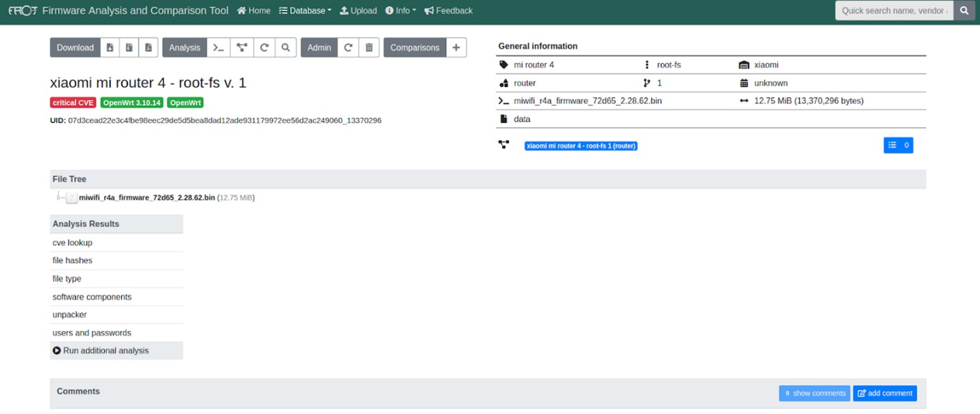Screen dimensions: 980x414
Task: Click the size arrows icon next to 12.75 MiB
Action: (x=744, y=101)
